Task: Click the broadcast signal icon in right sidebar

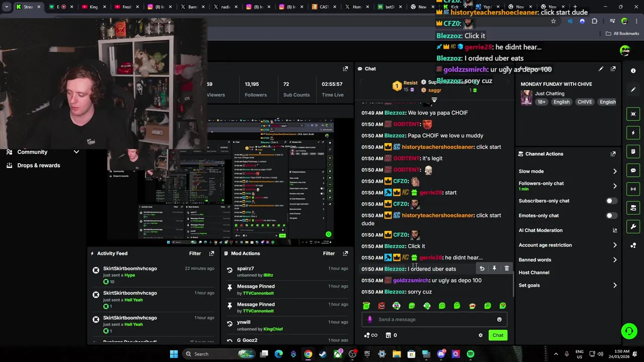Action: 633,189
